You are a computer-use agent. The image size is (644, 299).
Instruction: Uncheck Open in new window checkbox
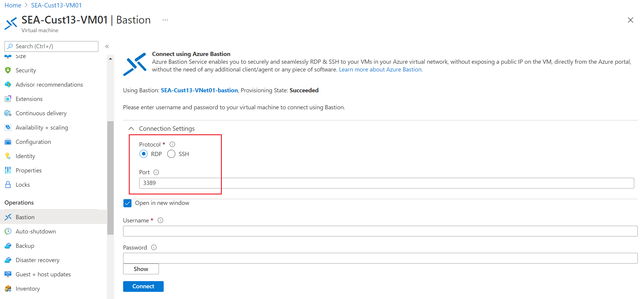pos(128,203)
